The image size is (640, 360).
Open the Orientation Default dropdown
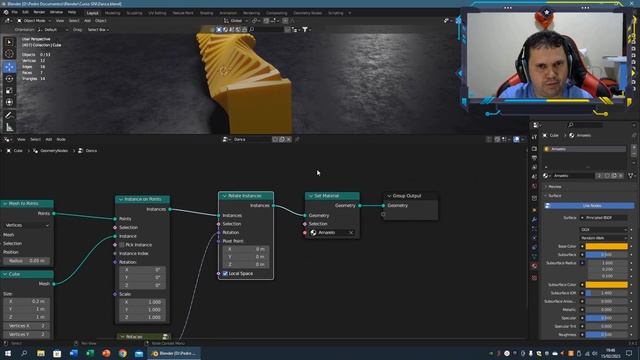coord(52,30)
